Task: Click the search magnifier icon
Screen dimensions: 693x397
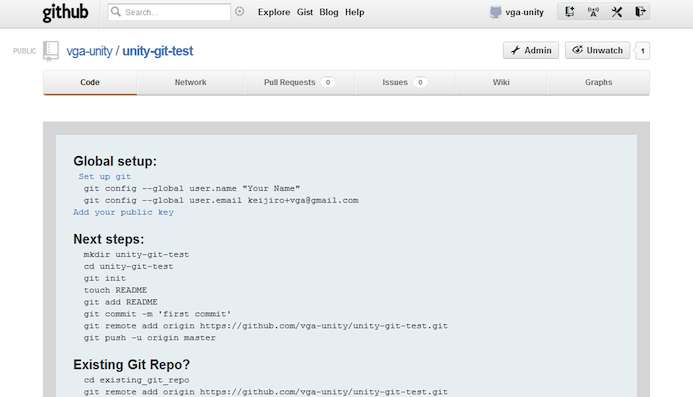Action: pos(116,12)
